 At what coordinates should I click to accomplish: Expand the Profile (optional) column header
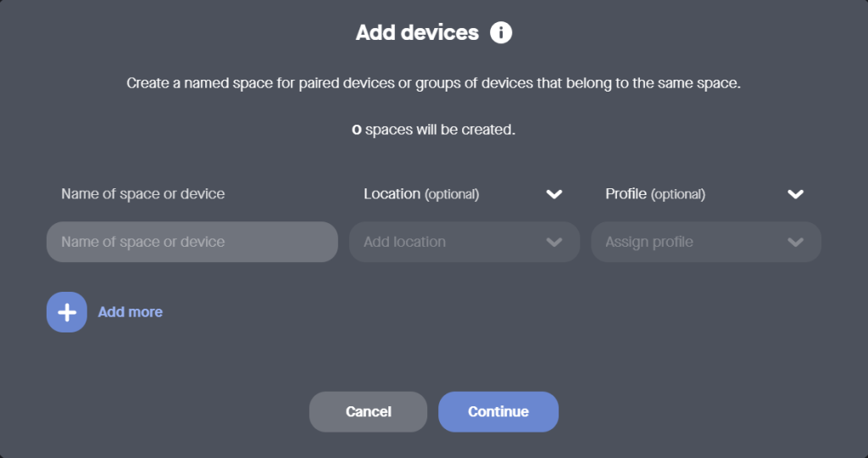pos(654,194)
